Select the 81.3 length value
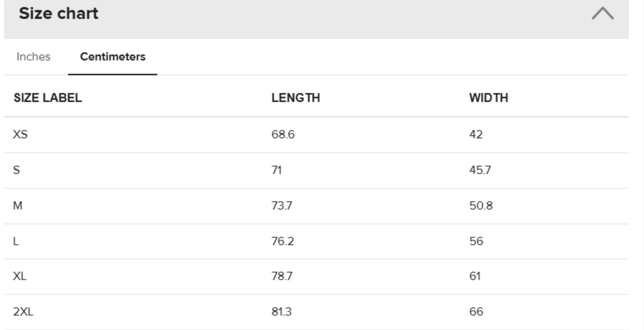 click(281, 312)
